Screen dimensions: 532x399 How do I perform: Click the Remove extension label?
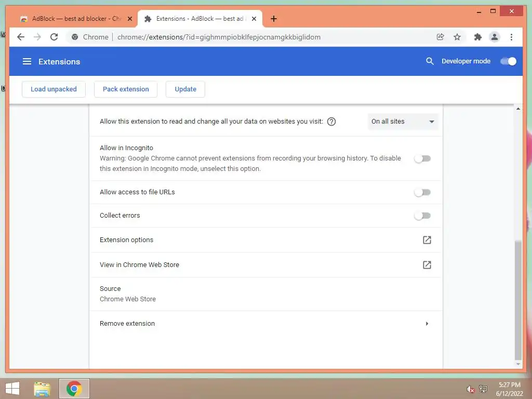click(x=127, y=324)
